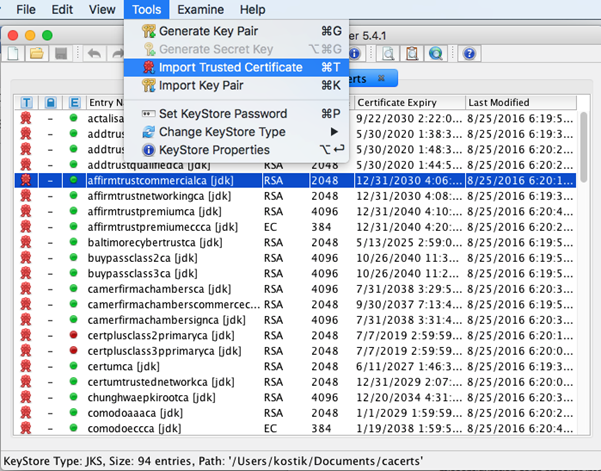The height and width of the screenshot is (471, 601).
Task: Click the red expired dot of certplusclass2primaryca
Action: coord(74,335)
